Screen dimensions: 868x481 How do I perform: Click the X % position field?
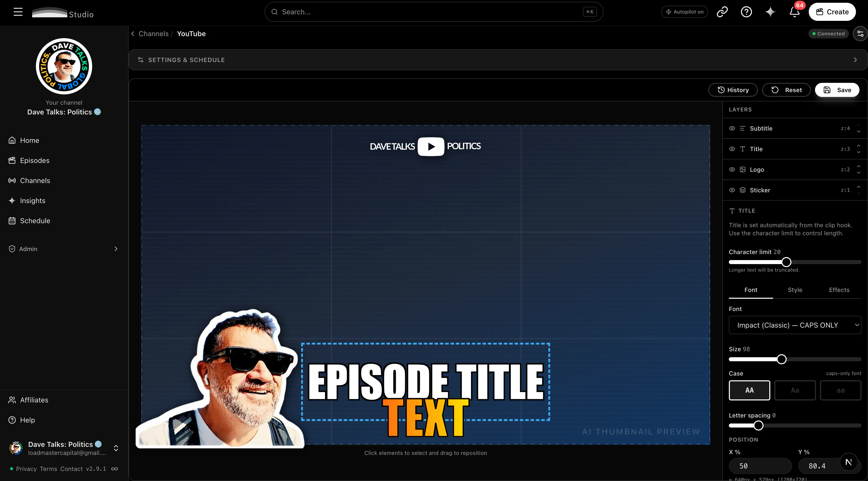click(x=760, y=466)
